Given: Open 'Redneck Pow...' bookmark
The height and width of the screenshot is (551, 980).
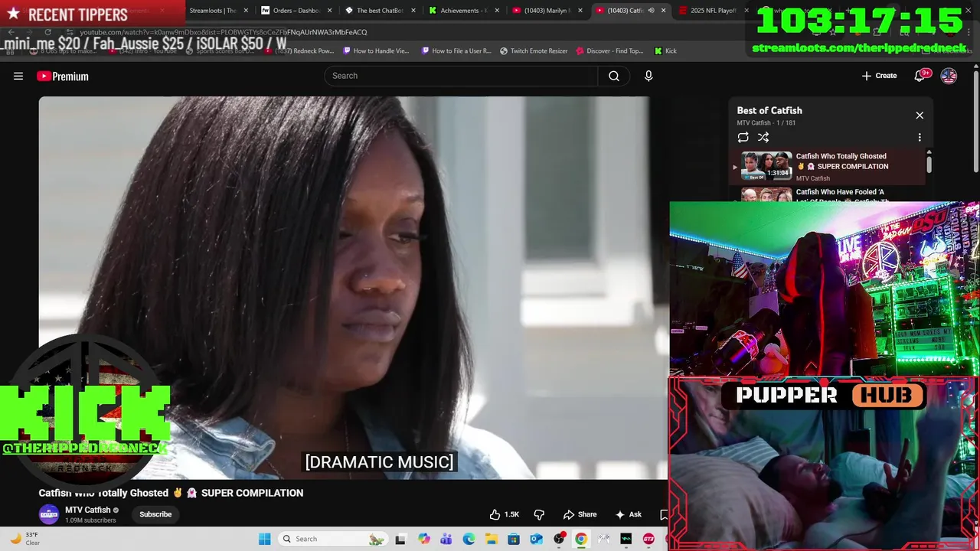Looking at the screenshot, I should 299,51.
